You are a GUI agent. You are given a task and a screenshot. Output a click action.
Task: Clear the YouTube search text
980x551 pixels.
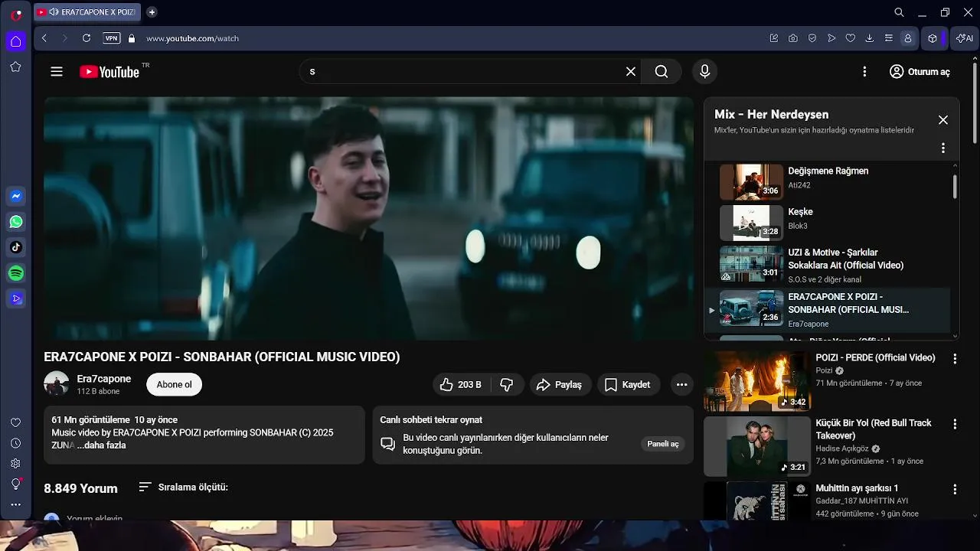pyautogui.click(x=631, y=72)
